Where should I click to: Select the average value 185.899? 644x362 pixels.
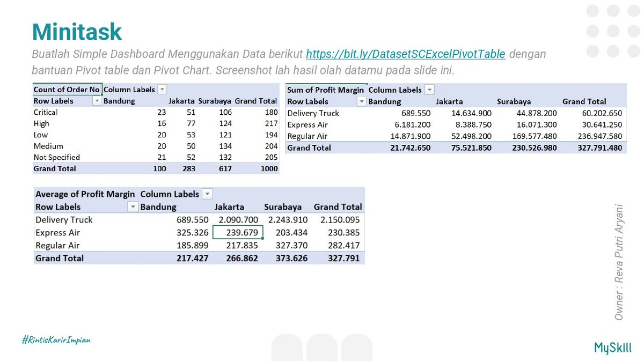[193, 246]
